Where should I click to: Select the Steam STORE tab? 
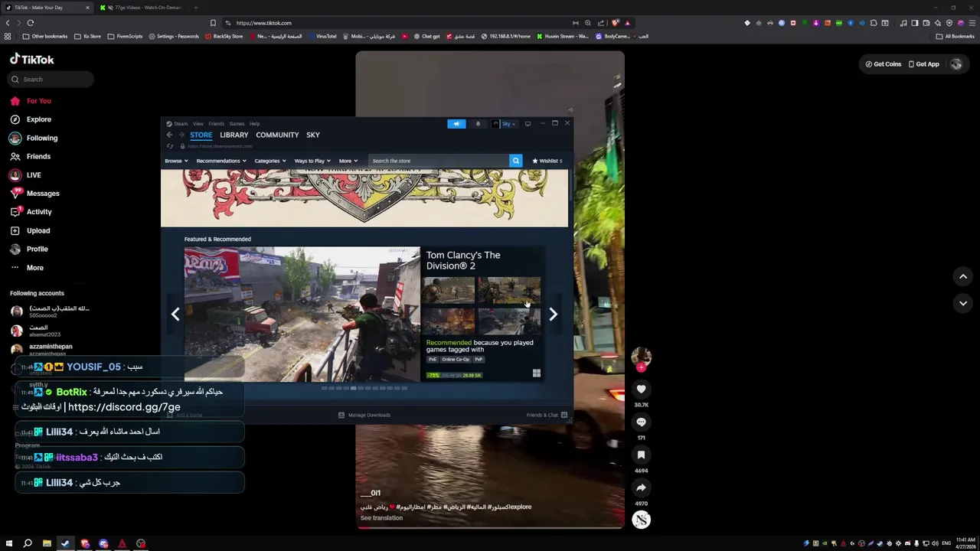[x=201, y=135]
